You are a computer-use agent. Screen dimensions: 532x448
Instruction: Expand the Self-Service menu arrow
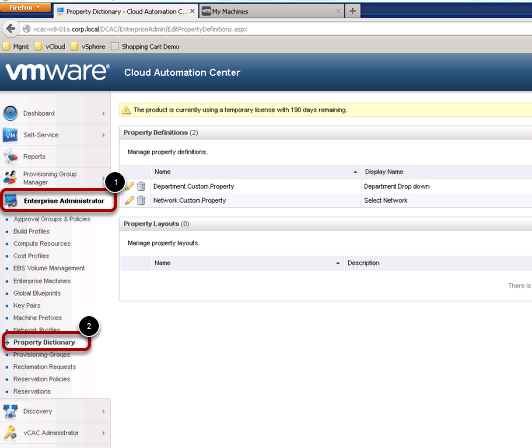click(103, 135)
